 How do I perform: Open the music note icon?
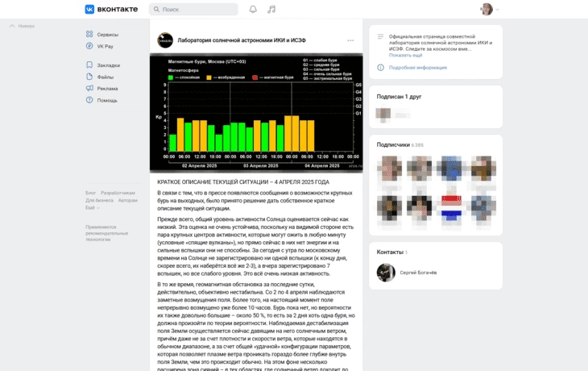coord(271,10)
